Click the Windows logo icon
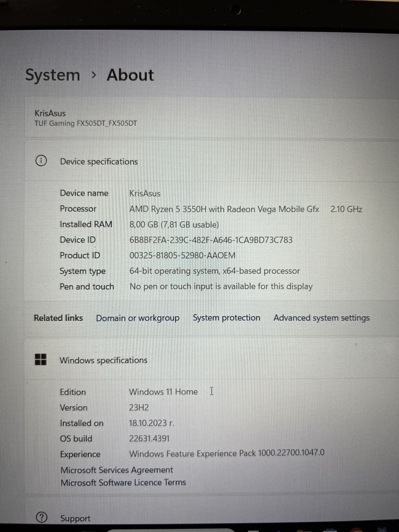 click(41, 359)
